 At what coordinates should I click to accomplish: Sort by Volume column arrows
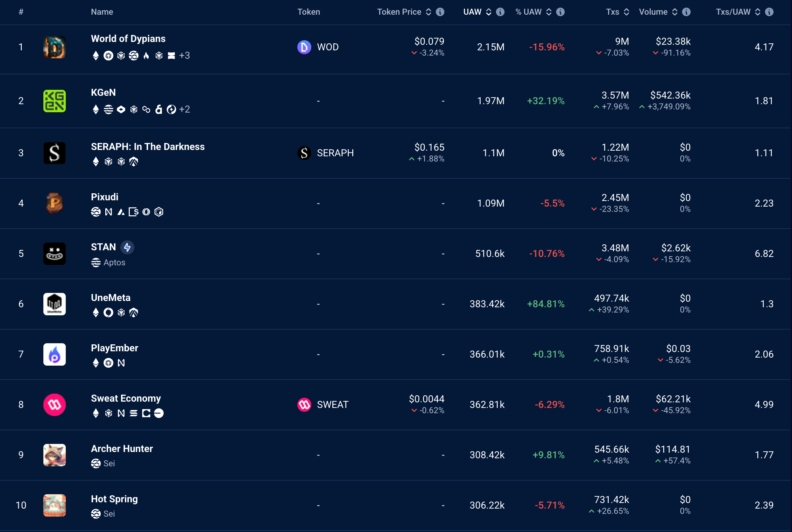(x=675, y=12)
